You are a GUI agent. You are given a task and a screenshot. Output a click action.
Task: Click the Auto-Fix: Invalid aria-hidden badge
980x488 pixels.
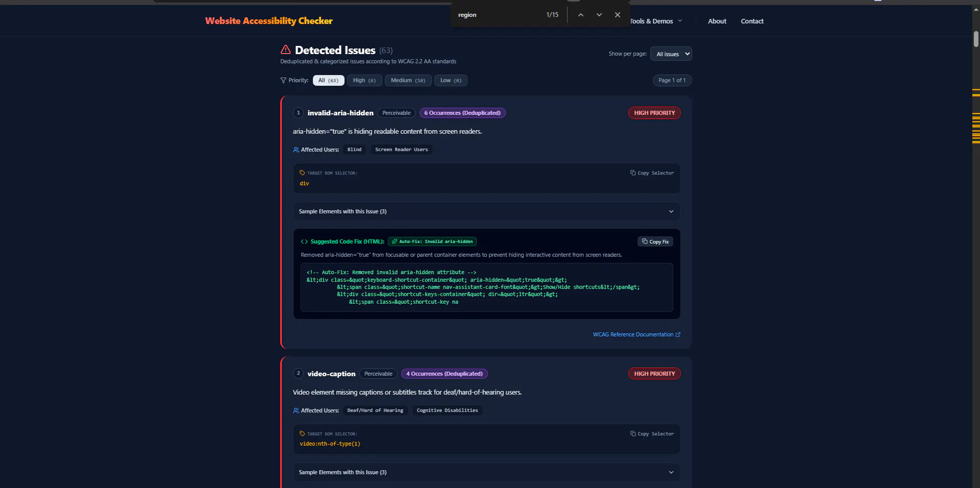pyautogui.click(x=432, y=241)
